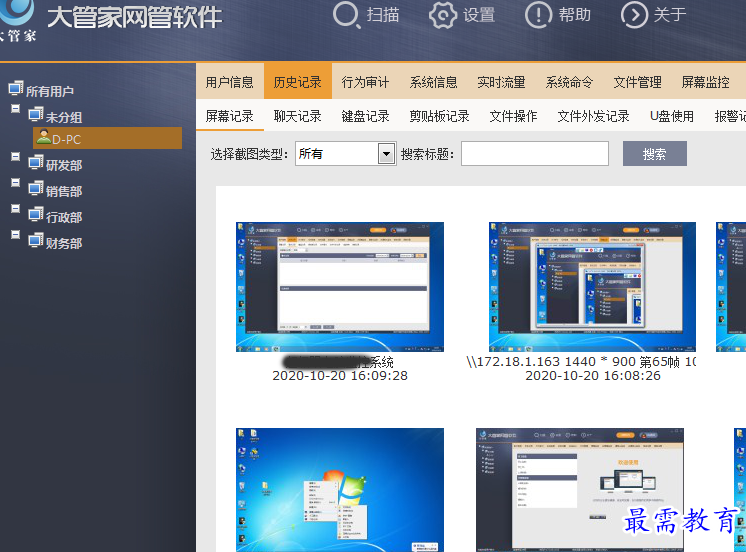Image resolution: width=746 pixels, height=552 pixels.
Task: Switch to the 用户信息 tab
Action: [x=230, y=82]
